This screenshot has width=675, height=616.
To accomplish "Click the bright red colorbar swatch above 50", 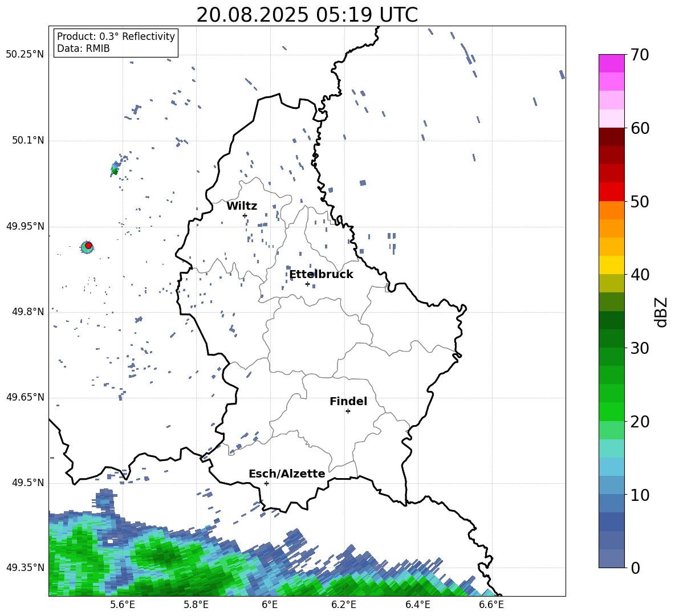I will [x=611, y=192].
